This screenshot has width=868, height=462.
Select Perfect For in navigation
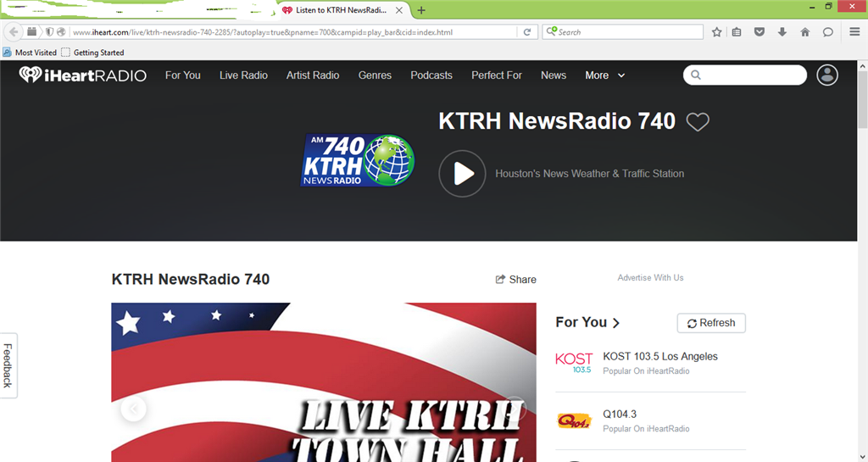(x=497, y=75)
